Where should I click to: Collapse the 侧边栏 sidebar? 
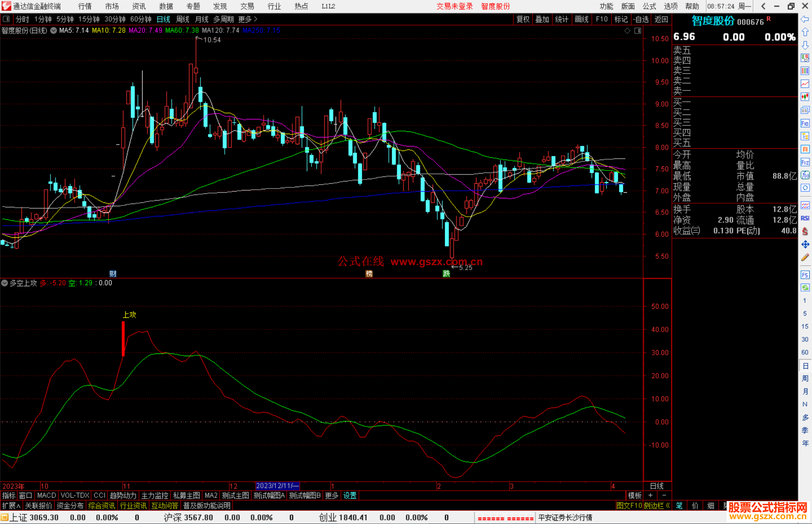tap(656, 506)
